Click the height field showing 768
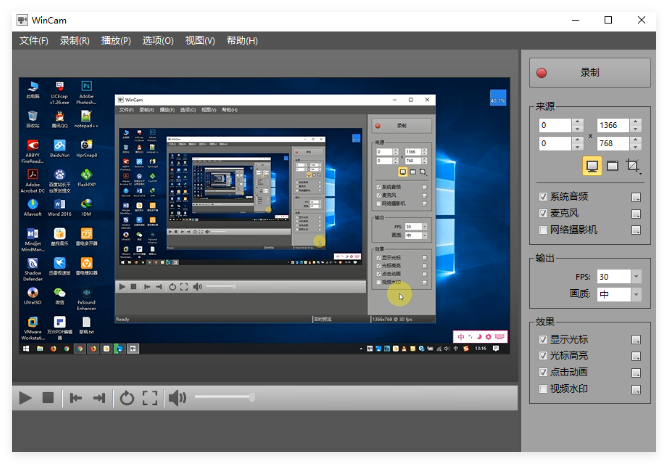The image size is (668, 464). tap(613, 143)
